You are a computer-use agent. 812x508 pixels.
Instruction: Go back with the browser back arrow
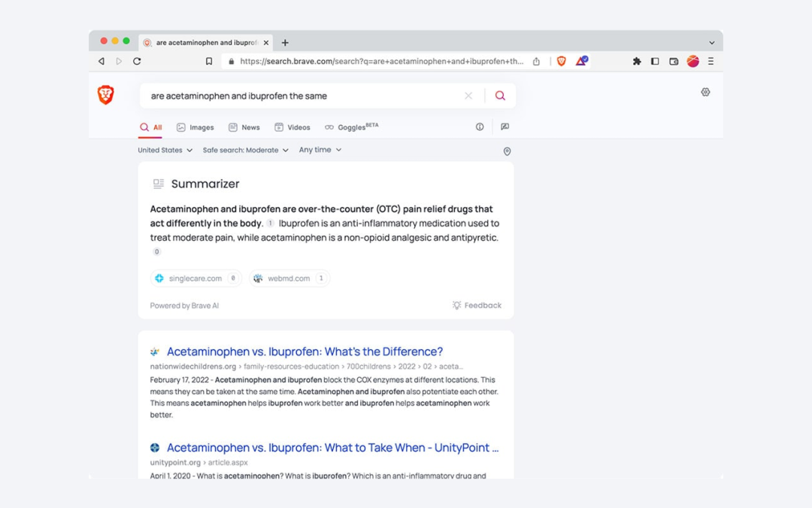[101, 61]
